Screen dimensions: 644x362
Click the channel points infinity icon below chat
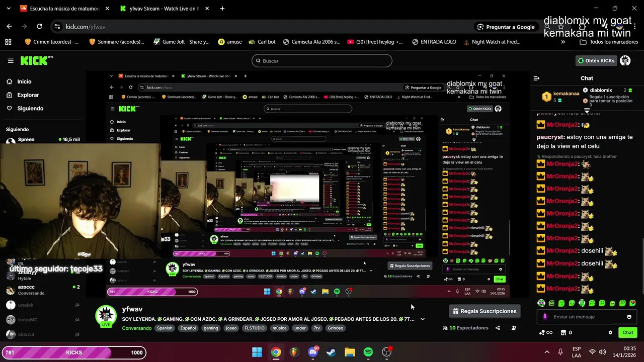(546, 333)
